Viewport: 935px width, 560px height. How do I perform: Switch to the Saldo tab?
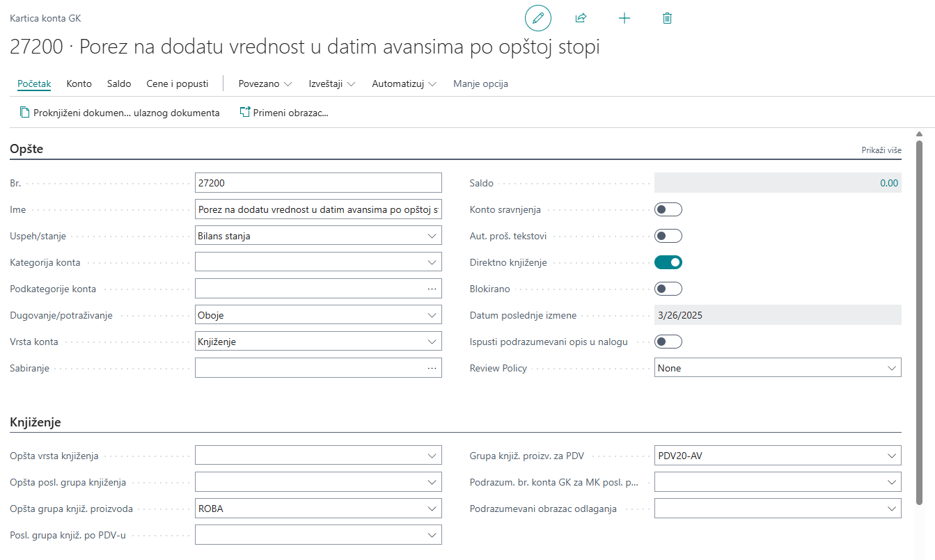119,83
